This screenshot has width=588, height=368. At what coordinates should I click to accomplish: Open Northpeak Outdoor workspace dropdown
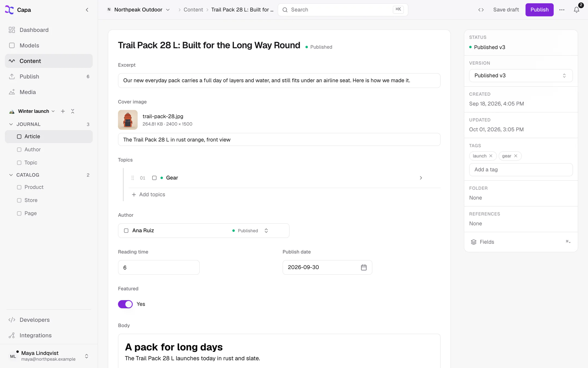click(139, 10)
